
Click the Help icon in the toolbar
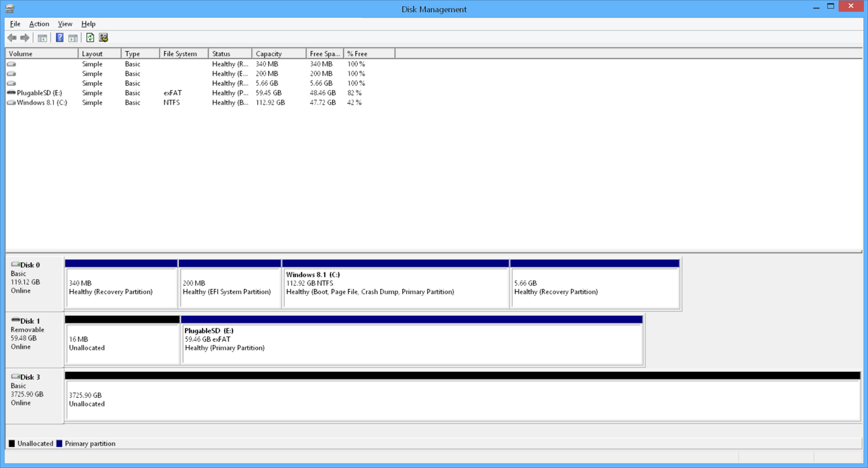tap(59, 38)
